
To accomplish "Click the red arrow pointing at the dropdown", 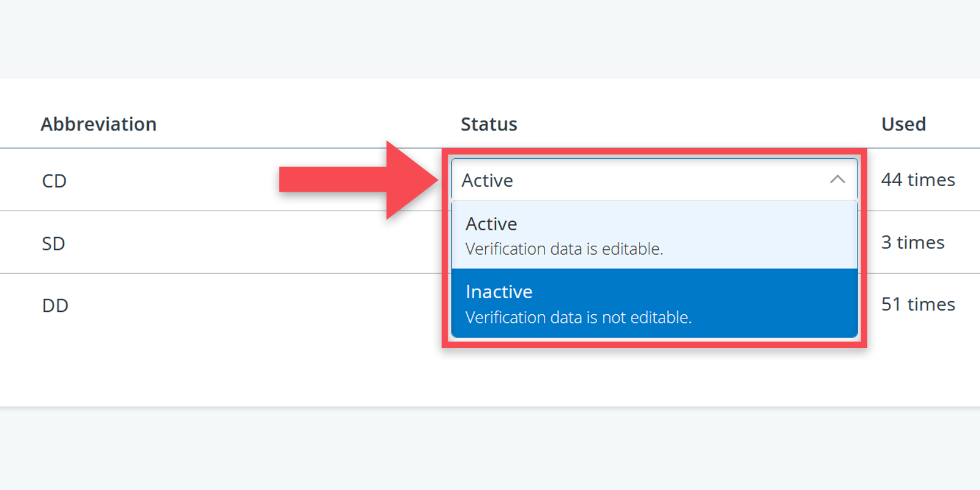I will (355, 180).
